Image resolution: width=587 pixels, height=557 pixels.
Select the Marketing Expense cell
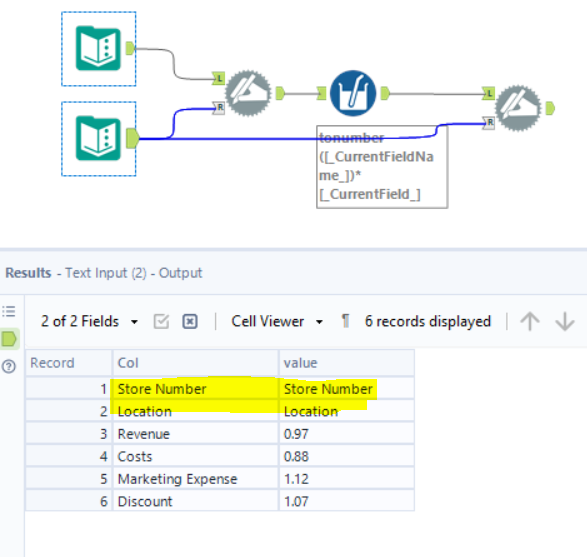(x=195, y=479)
